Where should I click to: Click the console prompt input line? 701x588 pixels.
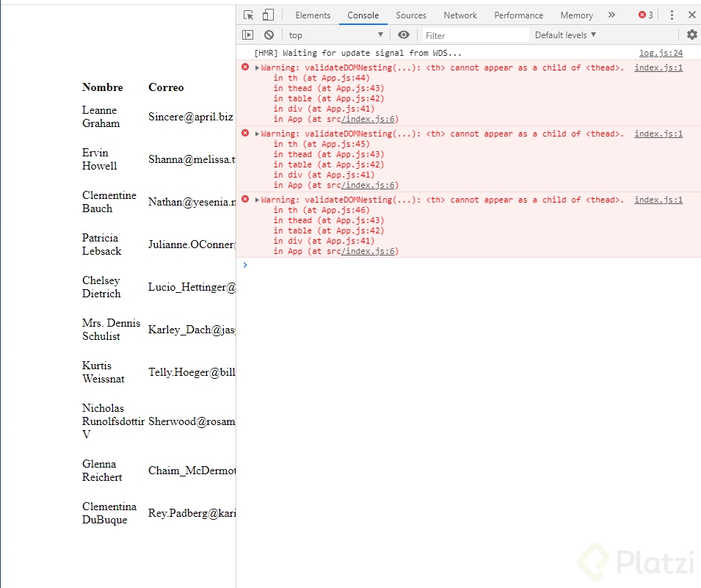click(468, 265)
